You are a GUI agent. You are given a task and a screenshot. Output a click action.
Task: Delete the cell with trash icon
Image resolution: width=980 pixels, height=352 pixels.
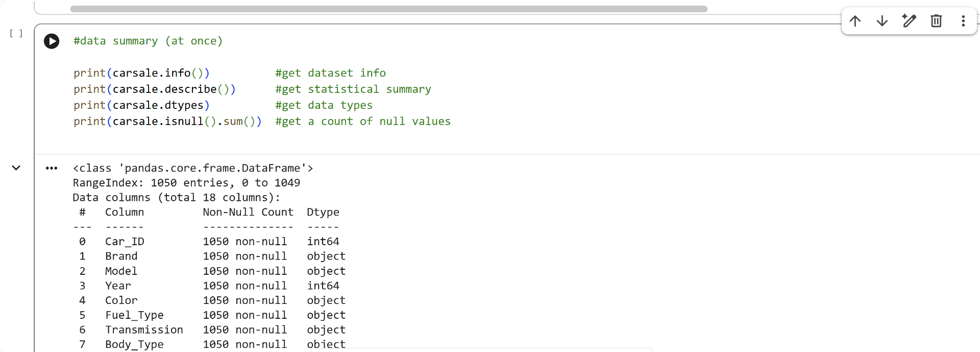pyautogui.click(x=936, y=21)
